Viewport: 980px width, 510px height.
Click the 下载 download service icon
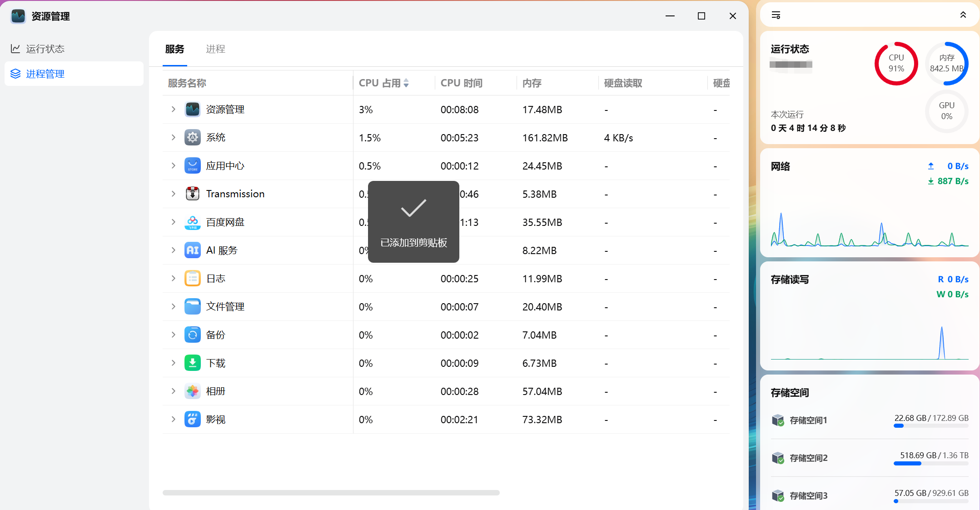[192, 363]
